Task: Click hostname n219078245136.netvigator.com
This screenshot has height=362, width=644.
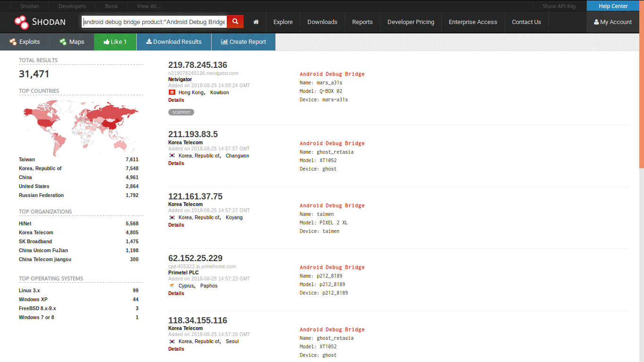Action: click(x=203, y=73)
